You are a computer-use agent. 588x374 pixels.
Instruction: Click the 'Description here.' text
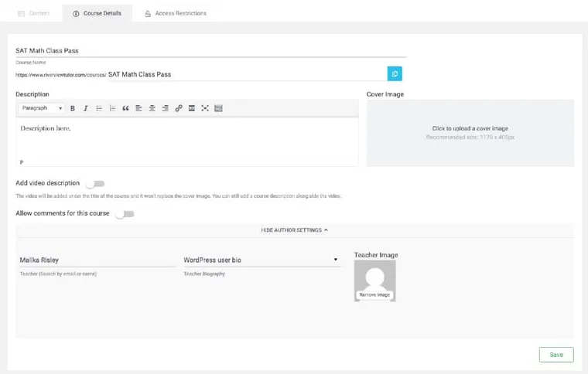point(46,128)
